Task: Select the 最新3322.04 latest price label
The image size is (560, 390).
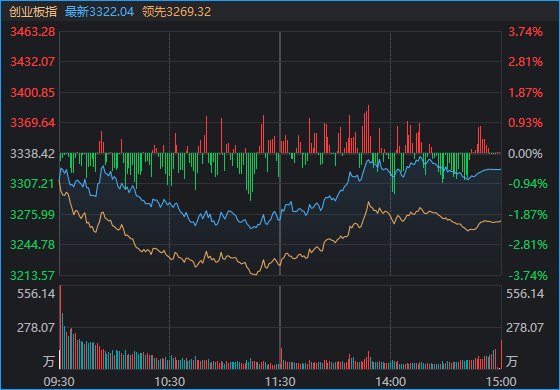Action: (x=99, y=12)
